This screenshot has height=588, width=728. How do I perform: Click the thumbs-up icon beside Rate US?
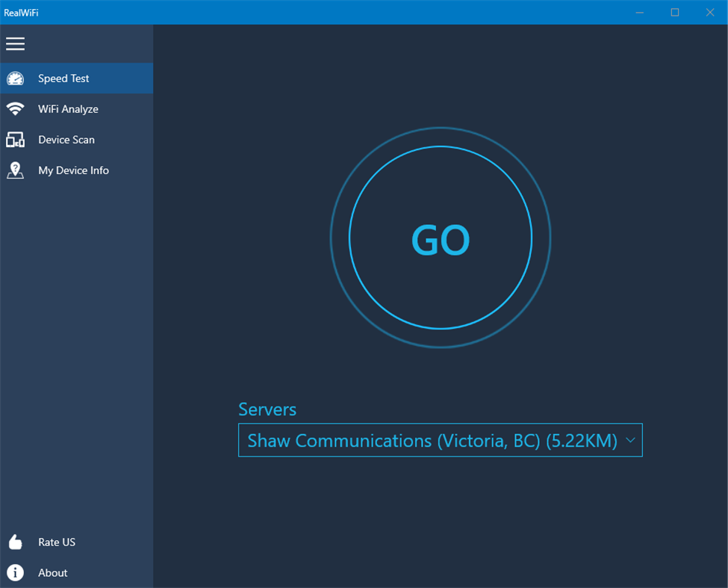[x=16, y=542]
